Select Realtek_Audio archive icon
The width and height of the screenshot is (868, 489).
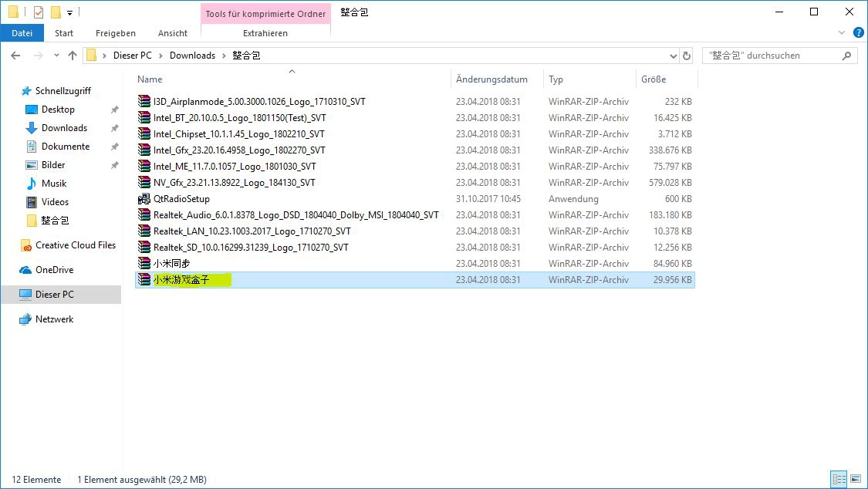(144, 214)
